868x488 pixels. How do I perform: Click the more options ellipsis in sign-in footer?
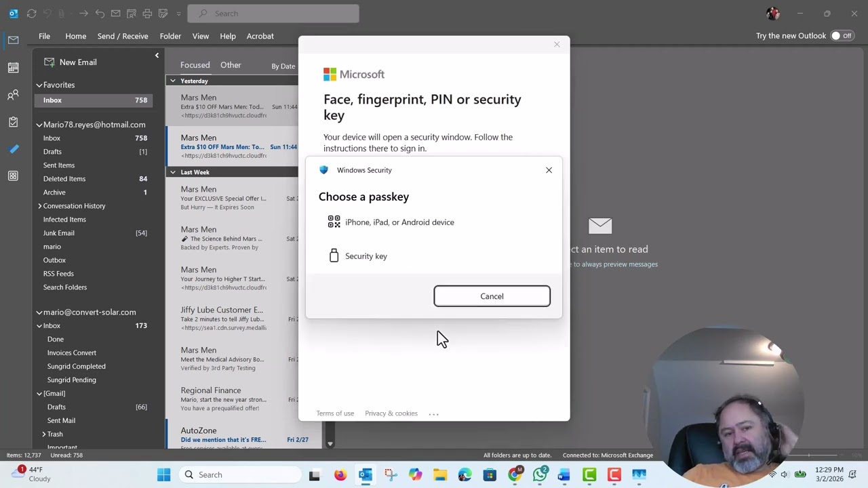(434, 413)
